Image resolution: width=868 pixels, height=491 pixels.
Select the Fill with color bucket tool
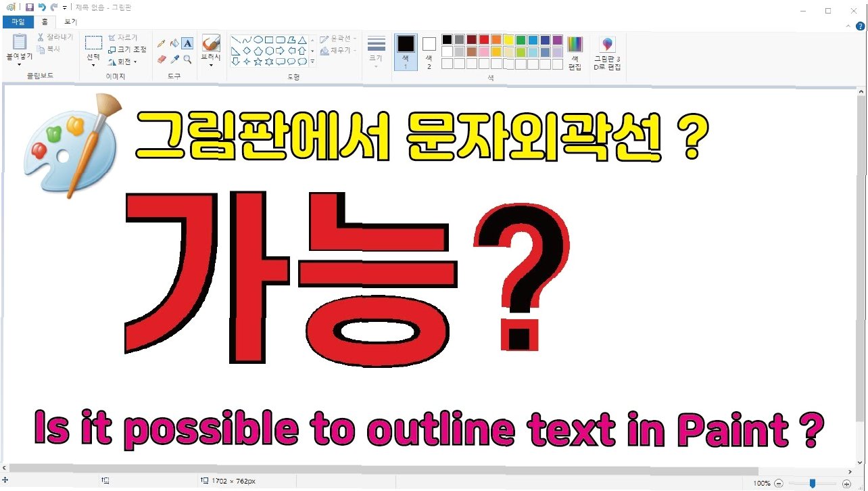174,43
